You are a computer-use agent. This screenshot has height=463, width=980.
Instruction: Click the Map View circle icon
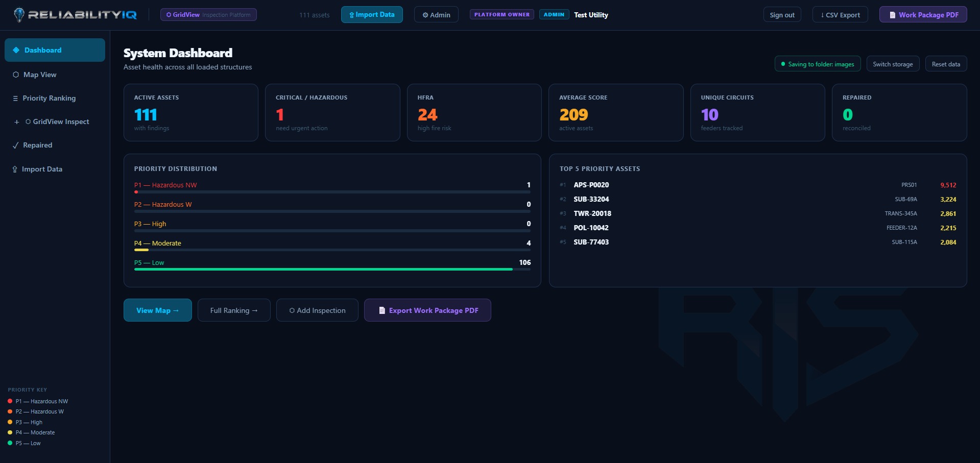[16, 75]
